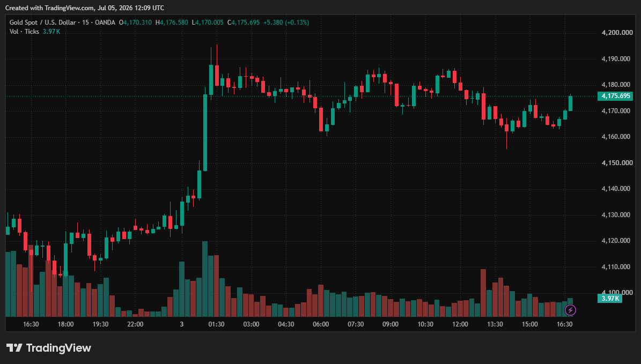Click the 4,190.000 price axis label
641x364 pixels.
(616, 59)
